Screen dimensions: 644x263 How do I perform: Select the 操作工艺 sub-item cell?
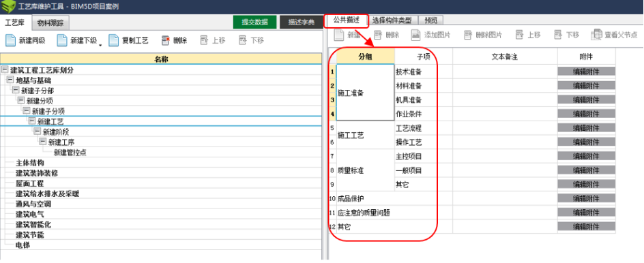[424, 142]
